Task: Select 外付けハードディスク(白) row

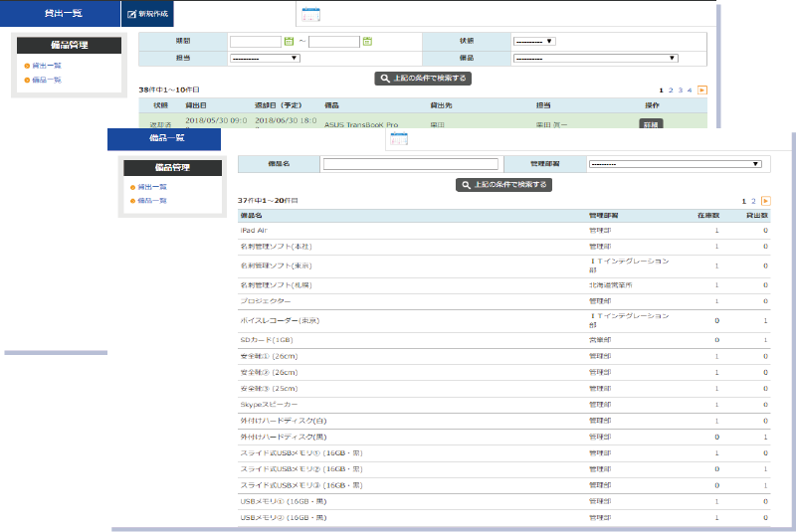Action: coord(504,421)
